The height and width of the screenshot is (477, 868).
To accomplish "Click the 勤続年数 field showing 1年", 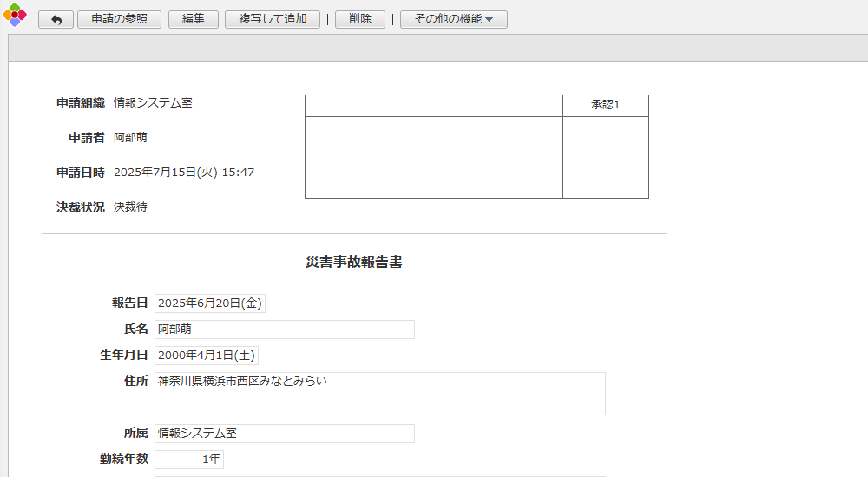I will pyautogui.click(x=188, y=460).
